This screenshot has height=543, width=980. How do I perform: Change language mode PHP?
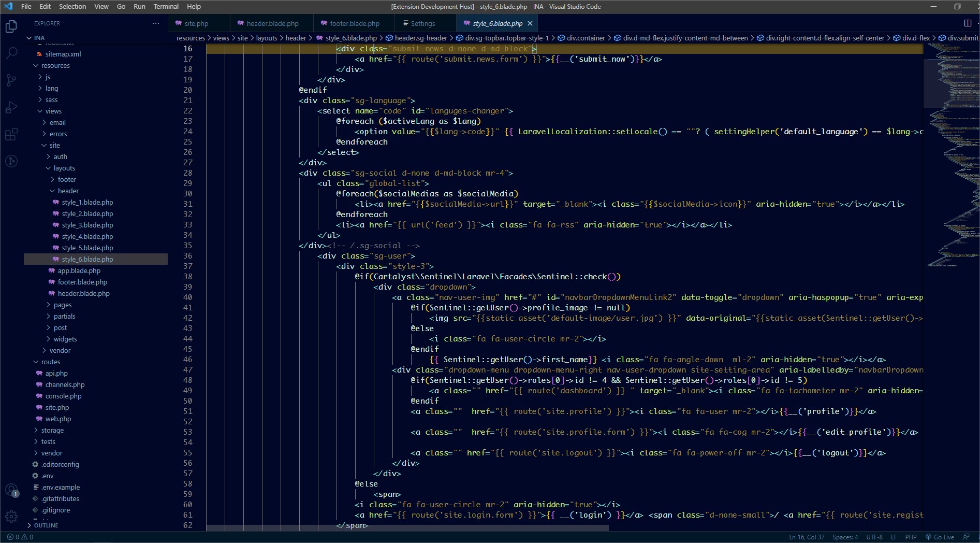(911, 537)
